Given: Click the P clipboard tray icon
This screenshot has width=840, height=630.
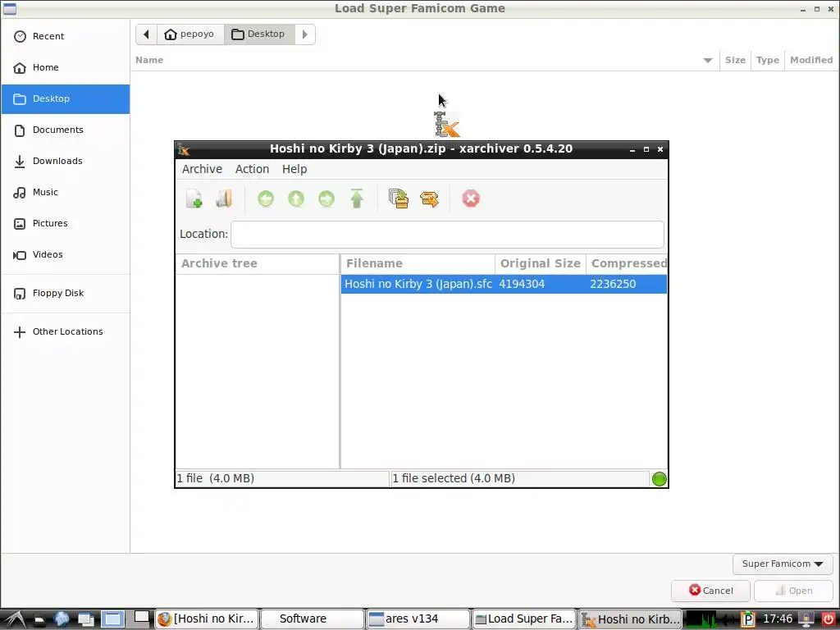Looking at the screenshot, I should click(x=747, y=620).
